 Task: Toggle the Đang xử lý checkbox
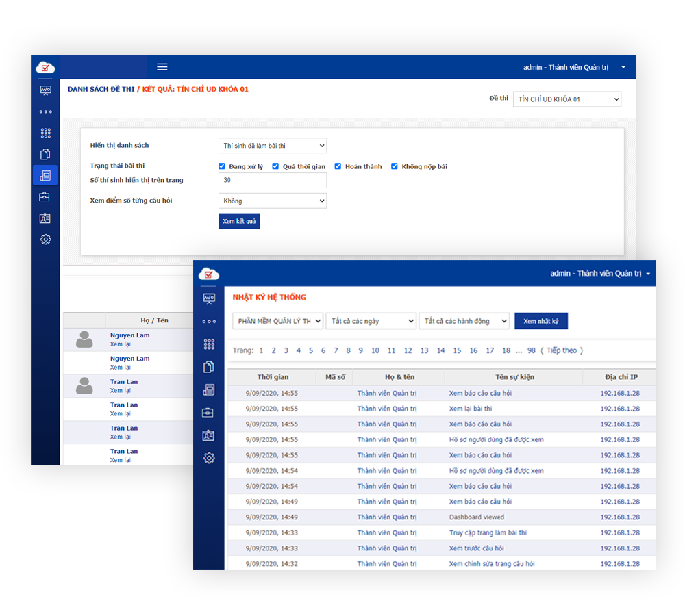click(222, 166)
